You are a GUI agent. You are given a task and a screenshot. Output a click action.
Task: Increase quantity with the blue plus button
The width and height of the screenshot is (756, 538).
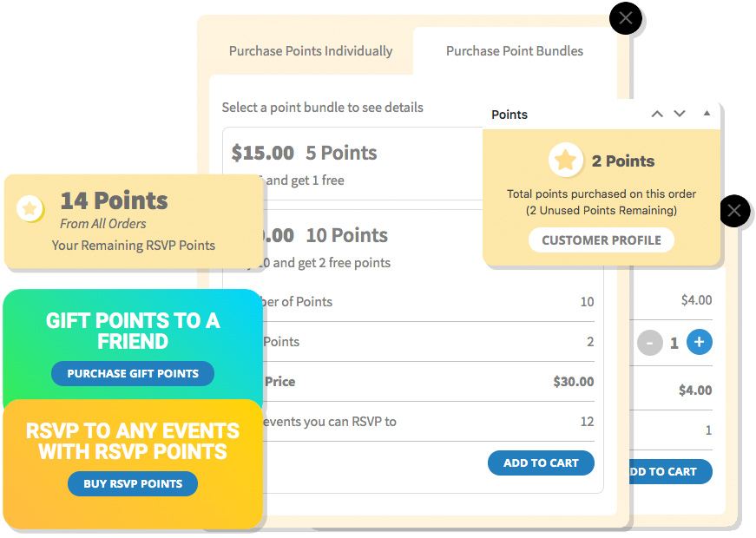click(x=699, y=342)
